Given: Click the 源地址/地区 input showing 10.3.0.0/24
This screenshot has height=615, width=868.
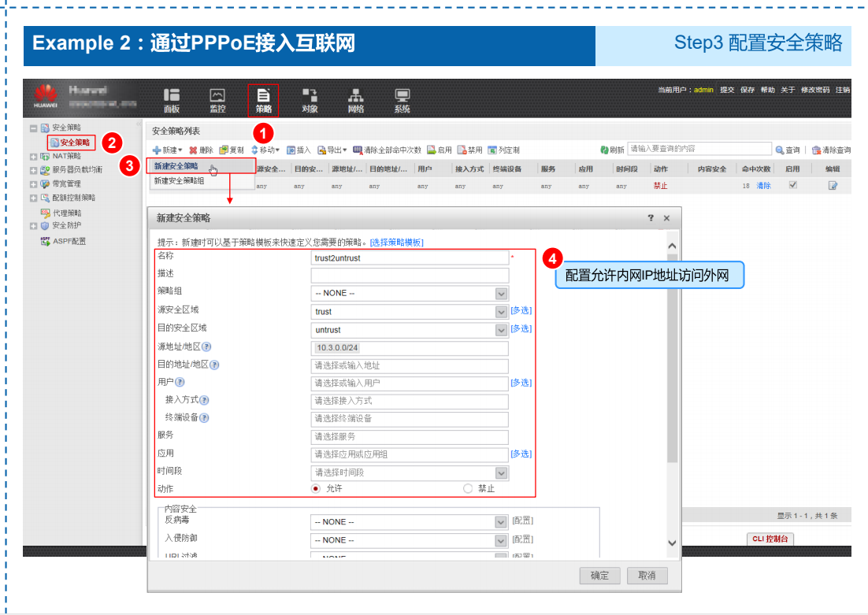Looking at the screenshot, I should [x=410, y=346].
